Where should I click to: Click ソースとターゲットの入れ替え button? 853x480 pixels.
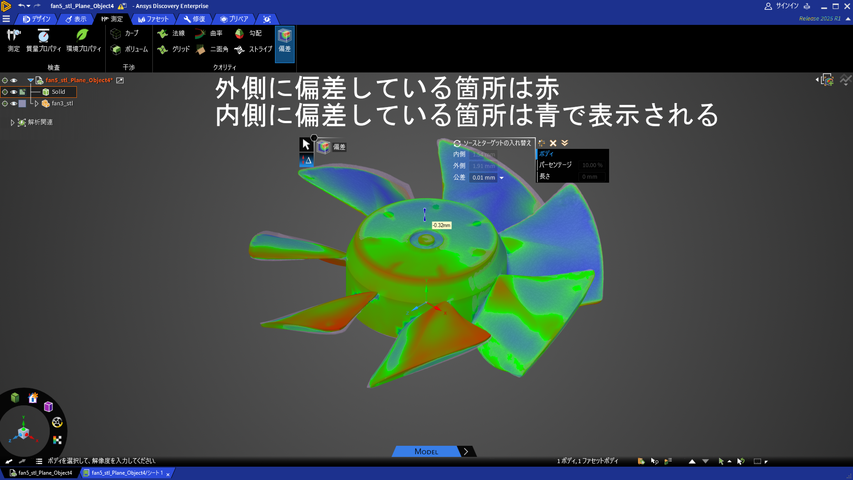point(492,143)
